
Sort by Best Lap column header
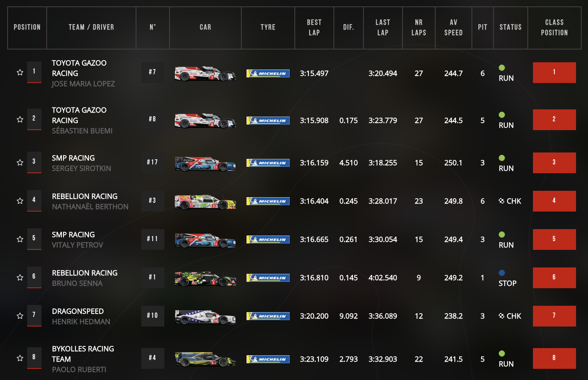coord(314,28)
